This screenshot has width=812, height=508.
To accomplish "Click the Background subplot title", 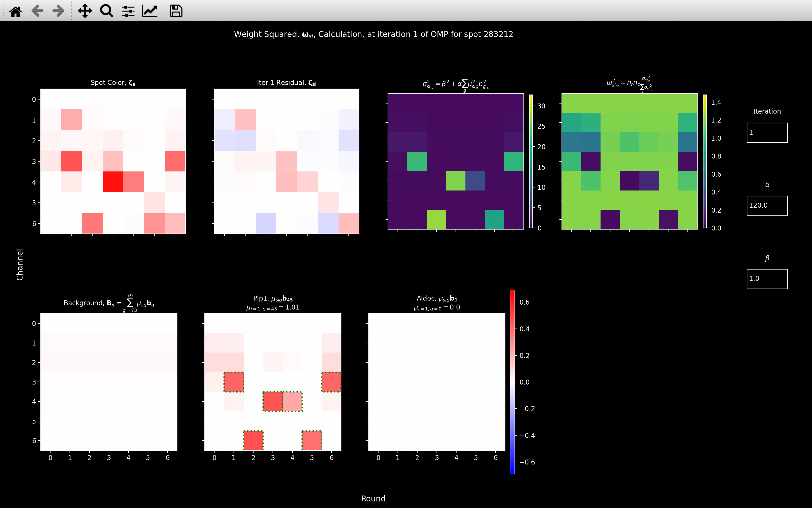I will pyautogui.click(x=109, y=303).
